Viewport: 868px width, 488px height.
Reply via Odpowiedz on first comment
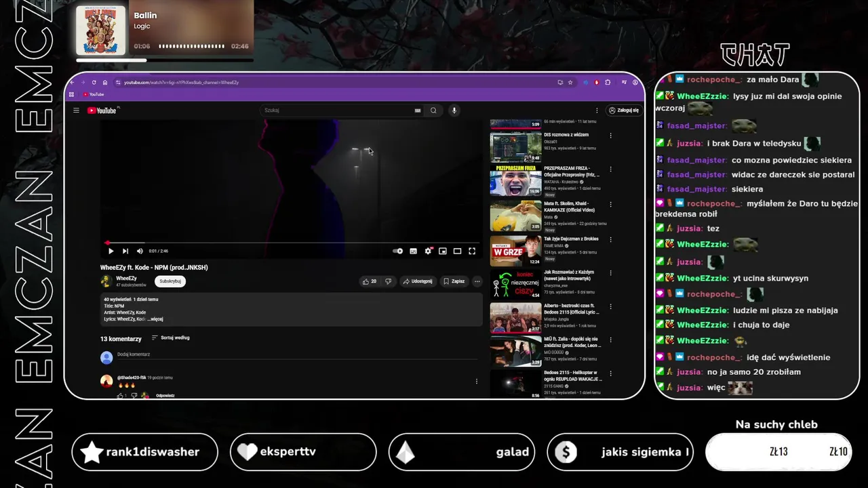(165, 395)
